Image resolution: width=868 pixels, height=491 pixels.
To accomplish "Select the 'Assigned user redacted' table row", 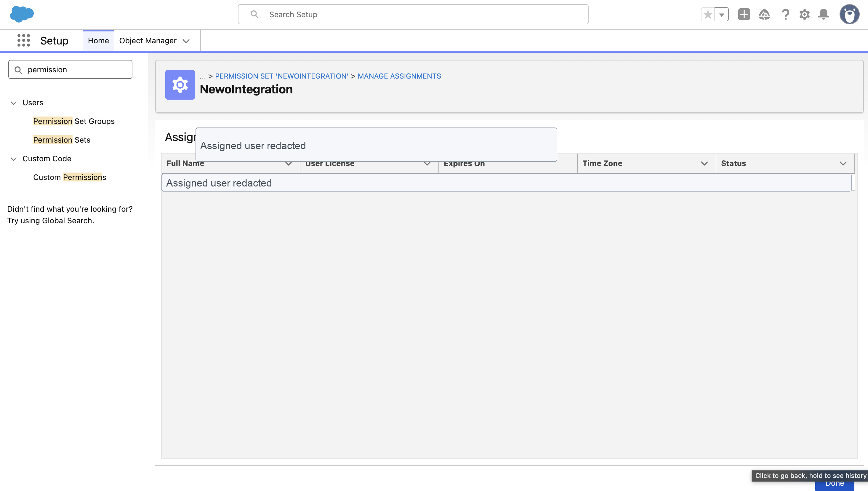I will click(507, 183).
